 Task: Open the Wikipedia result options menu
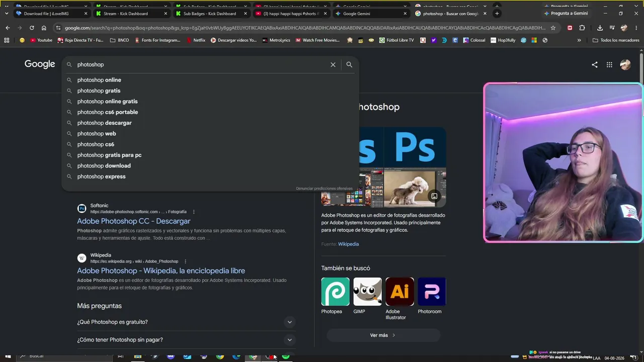coord(185,261)
